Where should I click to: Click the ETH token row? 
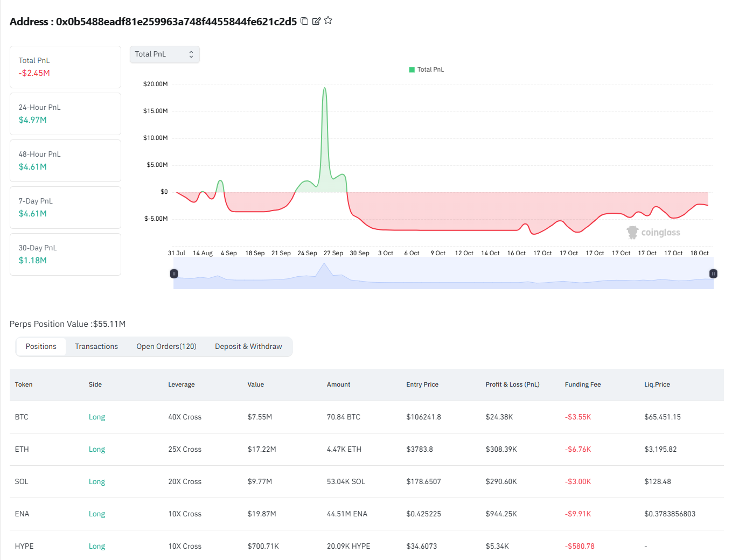click(22, 450)
